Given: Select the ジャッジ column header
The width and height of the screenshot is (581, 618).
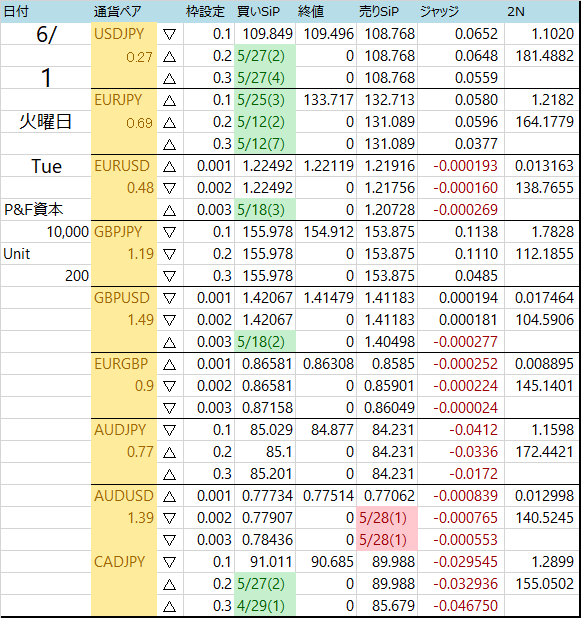Looking at the screenshot, I should [x=461, y=11].
